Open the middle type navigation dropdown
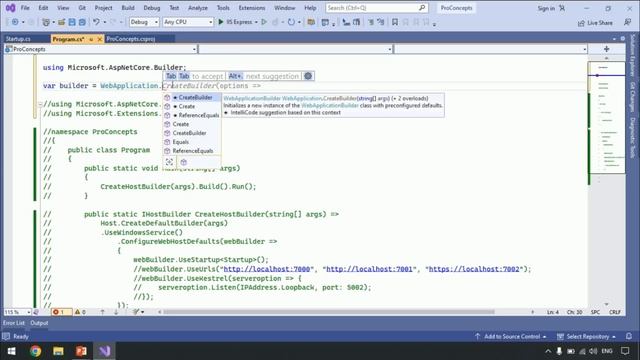 (x=296, y=49)
